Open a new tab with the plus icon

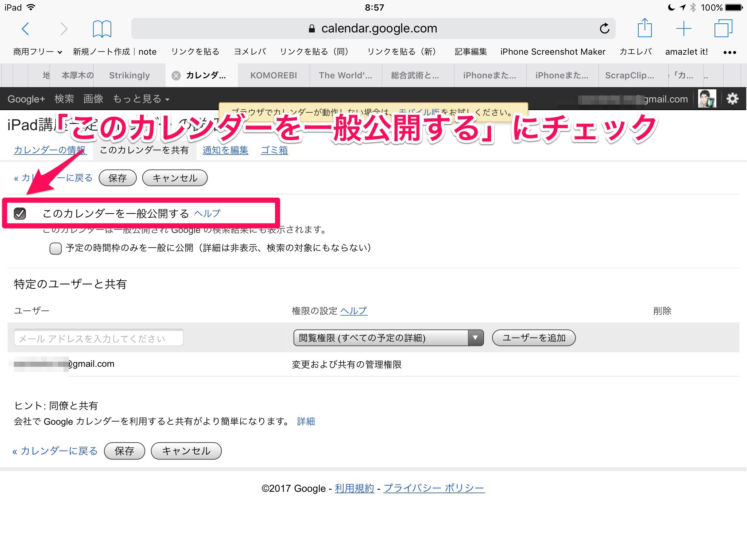point(684,28)
